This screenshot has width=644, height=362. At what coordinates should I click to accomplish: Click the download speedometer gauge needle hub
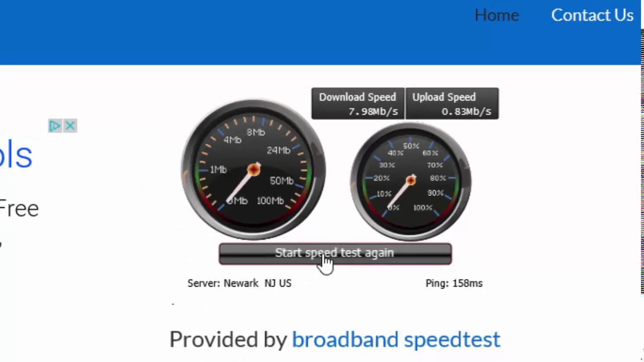coord(254,169)
